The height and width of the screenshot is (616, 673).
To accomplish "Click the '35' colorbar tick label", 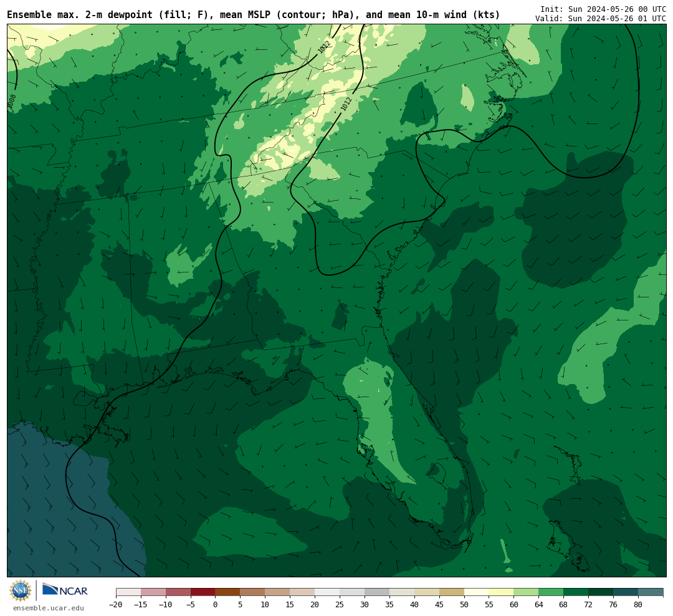I will coord(389,605).
